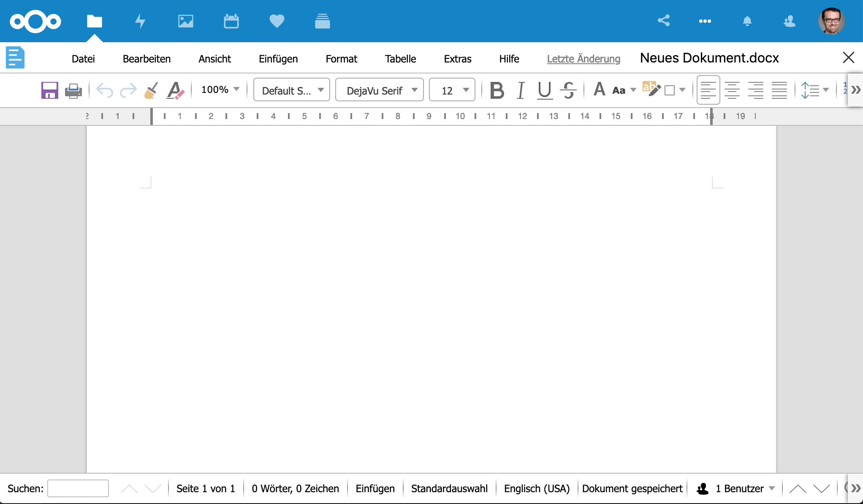Open the Ansicht menu
The width and height of the screenshot is (863, 504).
[x=215, y=59]
